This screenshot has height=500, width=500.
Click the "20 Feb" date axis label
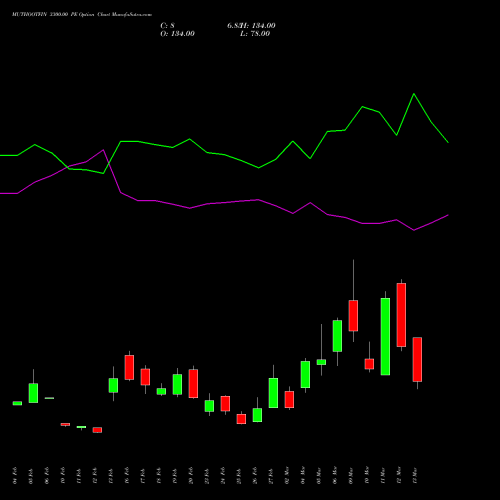[x=191, y=475]
